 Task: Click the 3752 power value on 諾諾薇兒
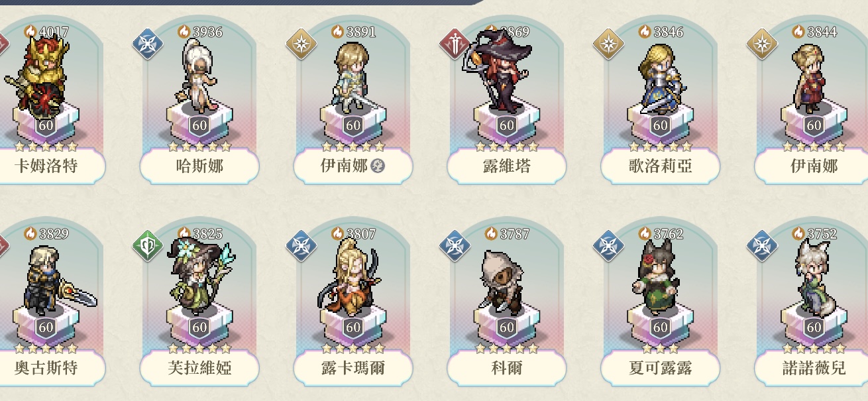[x=822, y=233]
